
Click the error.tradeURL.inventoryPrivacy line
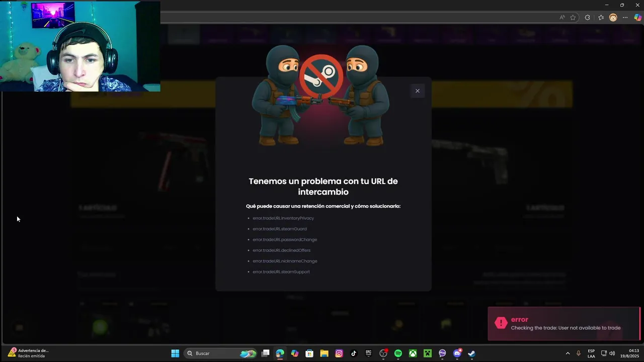coord(283,218)
